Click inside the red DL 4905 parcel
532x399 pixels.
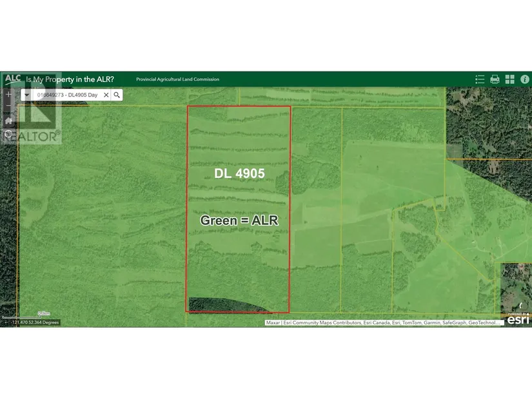tap(239, 258)
